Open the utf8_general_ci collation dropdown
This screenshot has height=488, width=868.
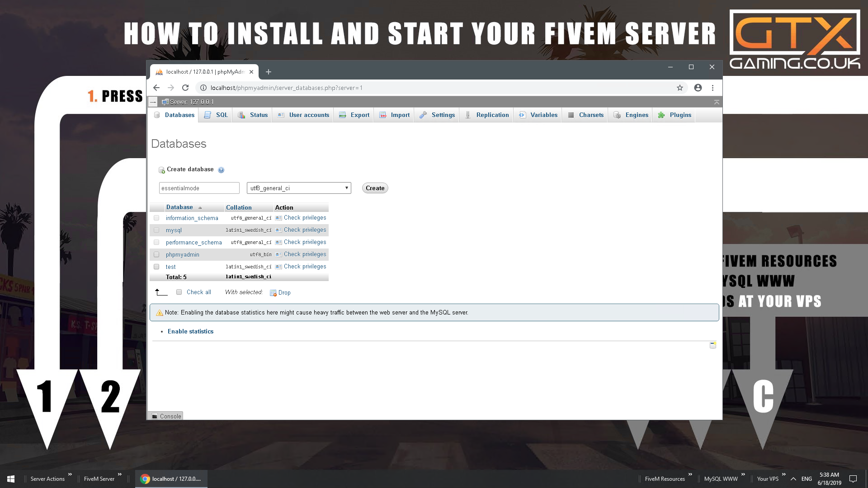tap(299, 188)
